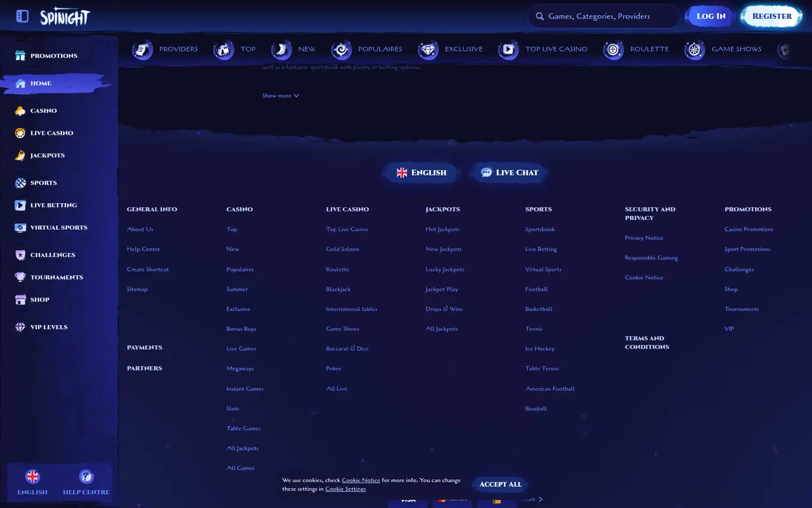The height and width of the screenshot is (508, 812).
Task: Open the About Us footer link
Action: pos(140,229)
